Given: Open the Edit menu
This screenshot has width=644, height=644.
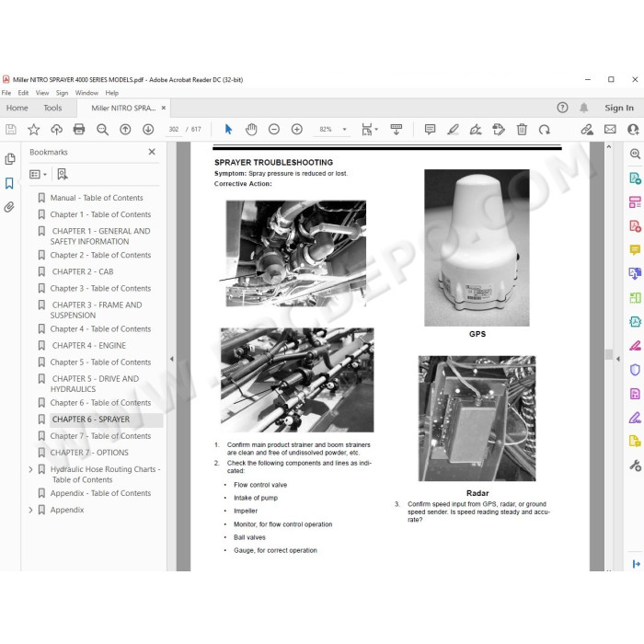Looking at the screenshot, I should click(23, 93).
